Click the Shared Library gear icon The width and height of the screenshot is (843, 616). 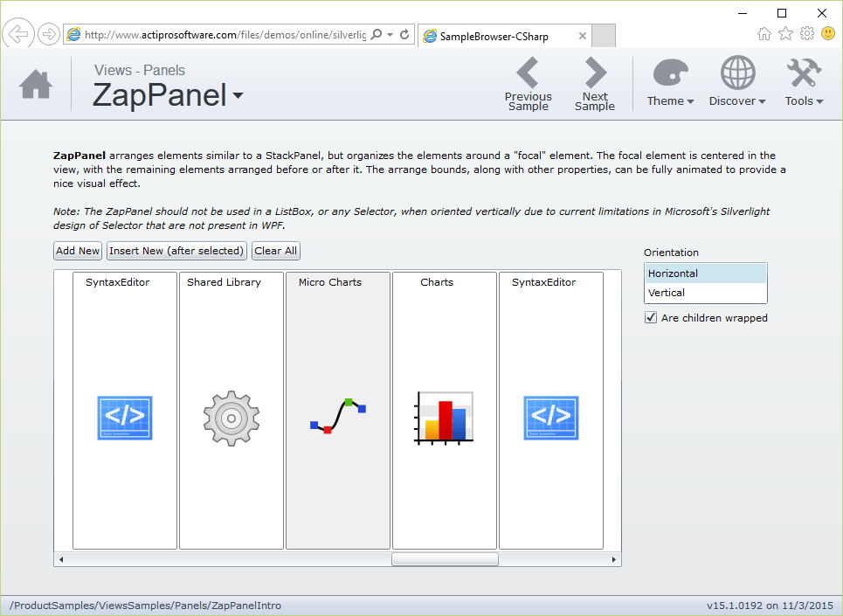coord(231,418)
